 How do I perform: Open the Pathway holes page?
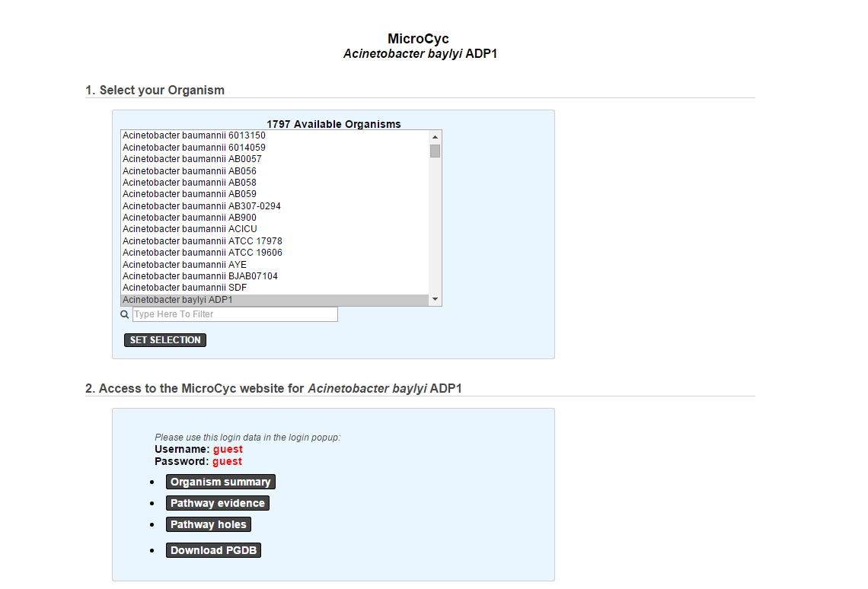click(208, 524)
